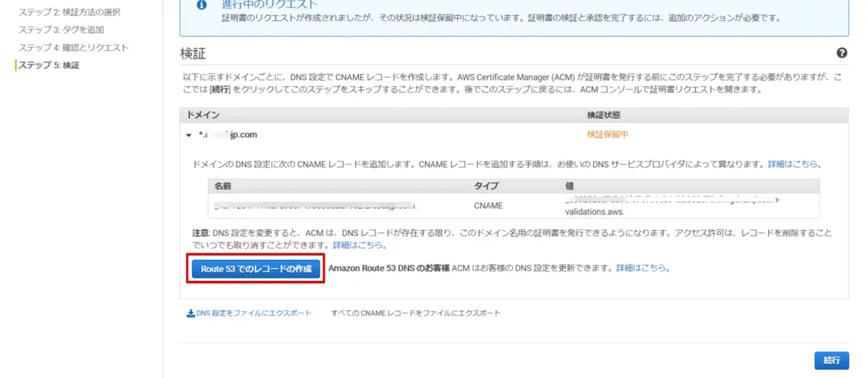Click the help question mark icon
The width and height of the screenshot is (868, 378).
pyautogui.click(x=842, y=53)
